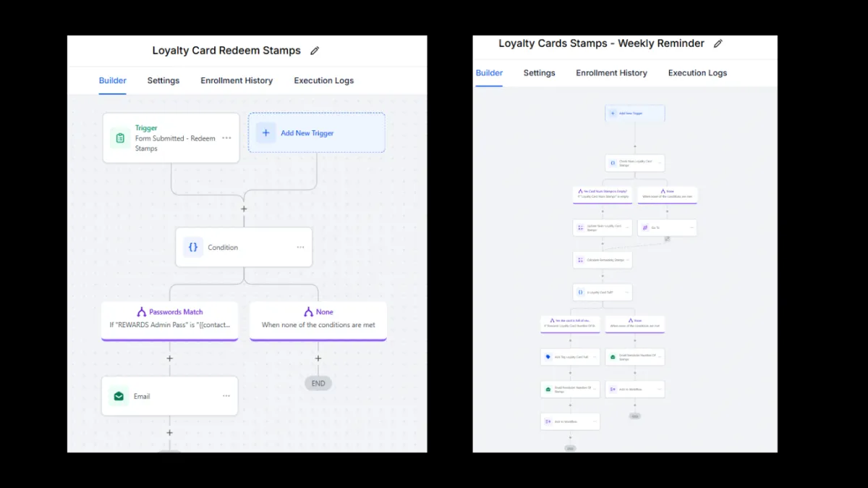
Task: Select the Passwords Match branch
Action: point(170,320)
